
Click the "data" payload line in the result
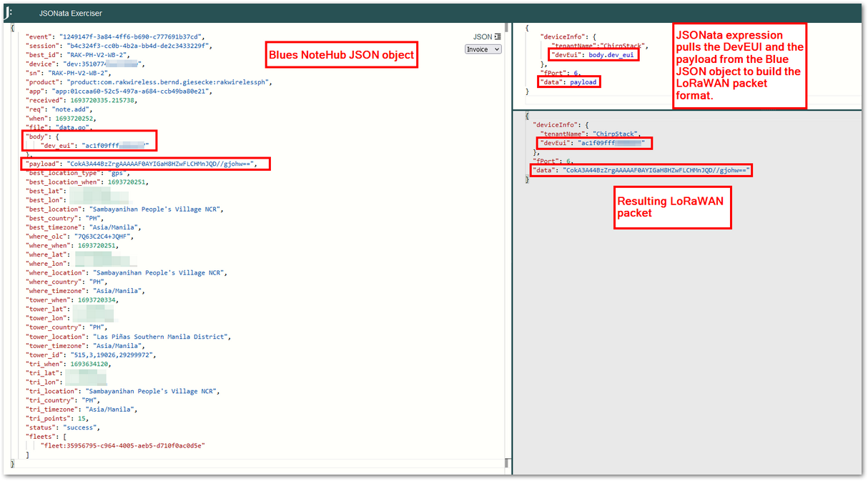coord(640,171)
